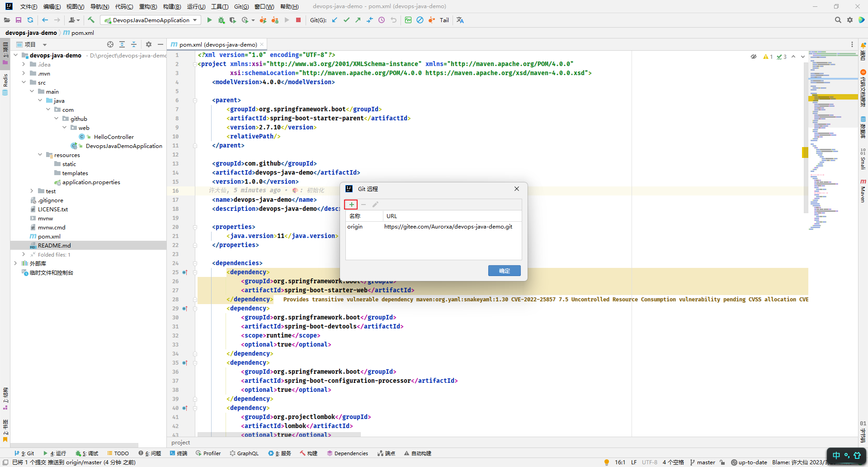Click the yellow warning count indicator in editor

tap(768, 57)
